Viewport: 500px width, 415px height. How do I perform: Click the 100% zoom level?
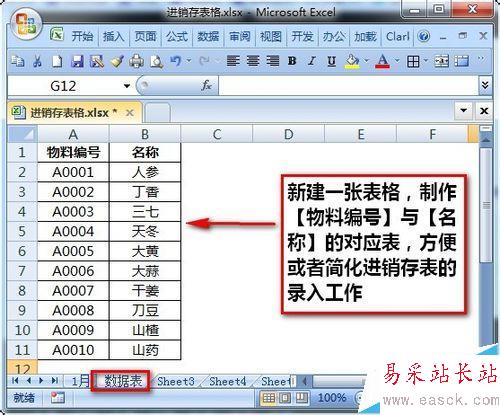(332, 398)
